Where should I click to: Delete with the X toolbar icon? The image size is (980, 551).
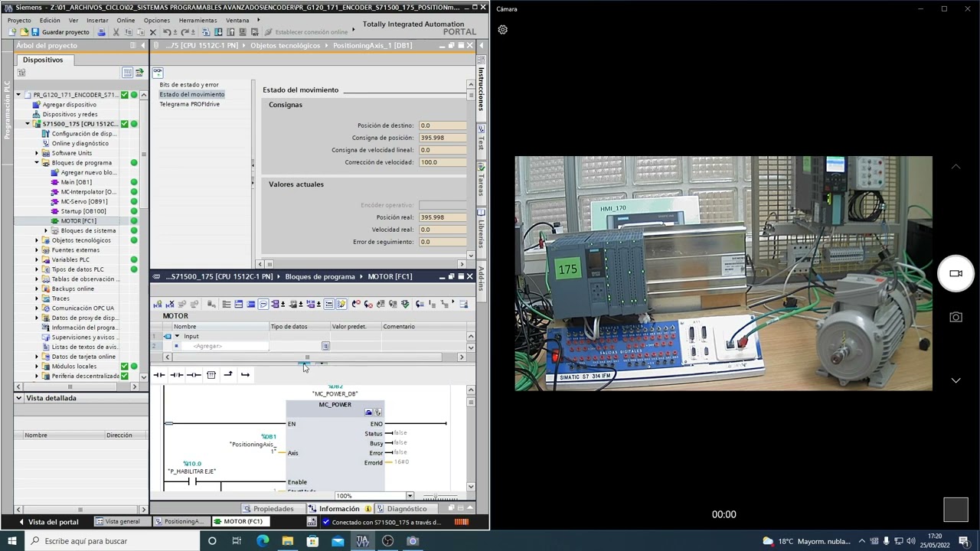(x=153, y=32)
